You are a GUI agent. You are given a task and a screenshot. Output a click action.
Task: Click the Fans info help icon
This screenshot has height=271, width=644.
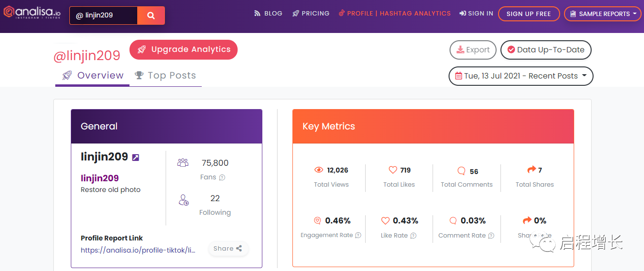tap(222, 177)
